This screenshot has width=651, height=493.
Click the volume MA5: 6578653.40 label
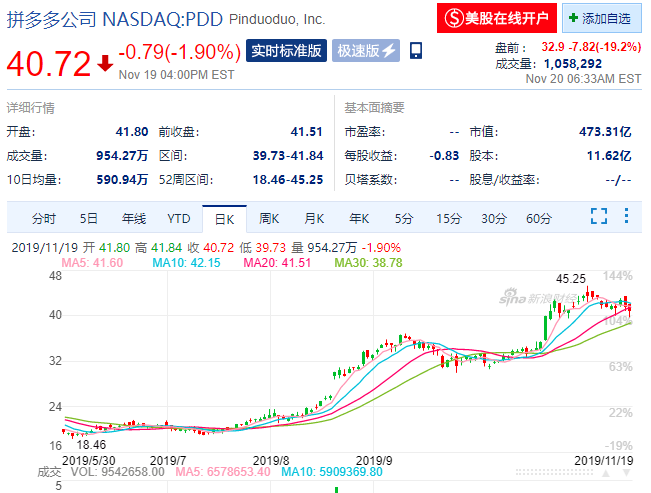tap(223, 472)
